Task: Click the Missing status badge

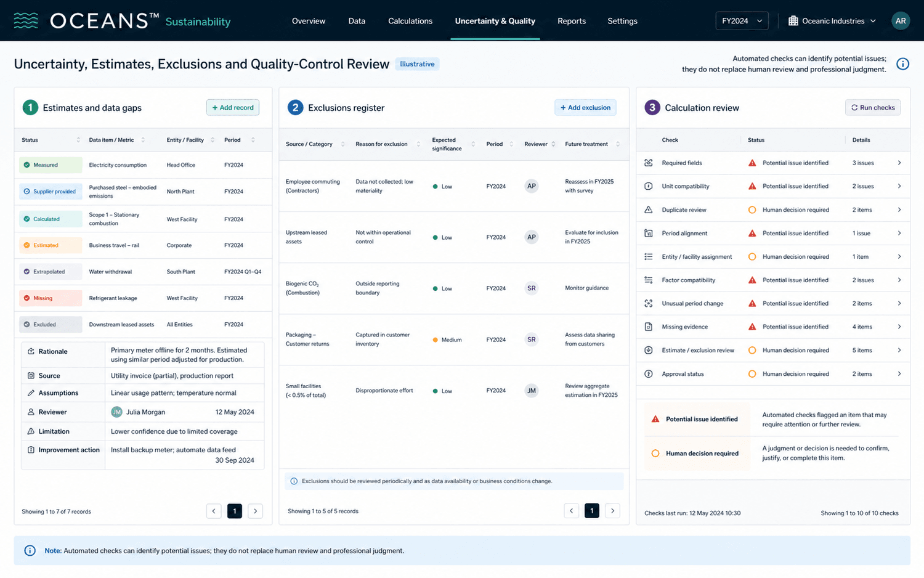Action: pyautogui.click(x=51, y=298)
